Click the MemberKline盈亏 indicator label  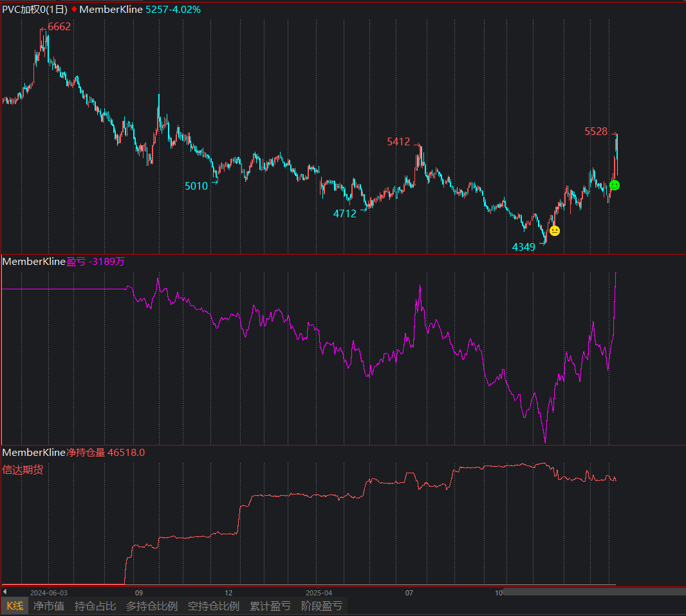[44, 262]
